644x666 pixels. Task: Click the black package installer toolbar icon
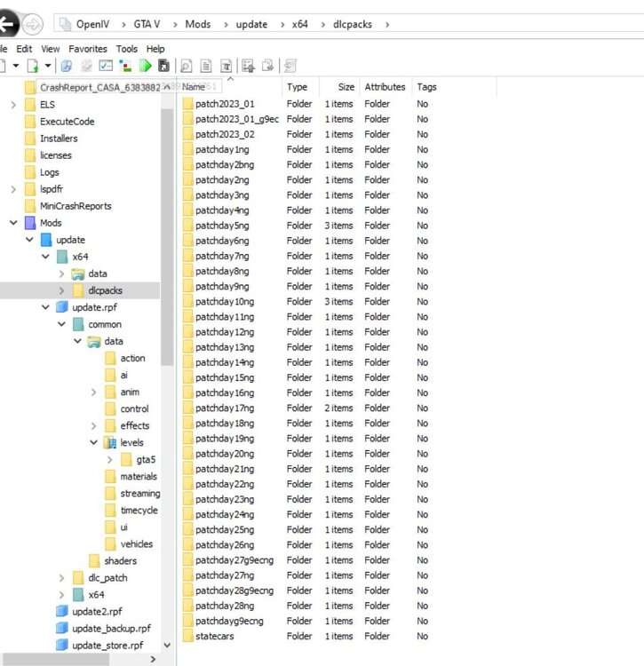tap(164, 66)
